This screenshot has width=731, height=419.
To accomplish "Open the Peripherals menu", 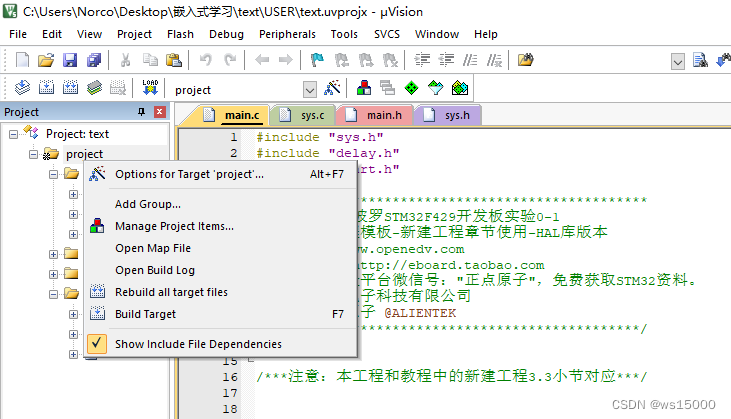I will point(287,34).
